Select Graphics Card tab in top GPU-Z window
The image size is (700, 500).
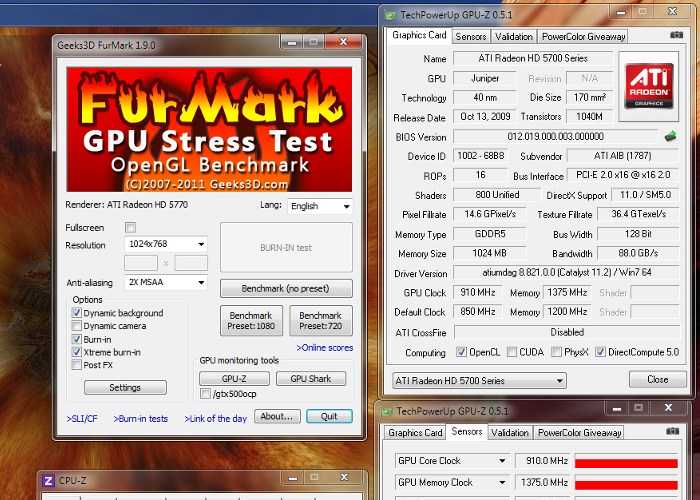point(419,35)
